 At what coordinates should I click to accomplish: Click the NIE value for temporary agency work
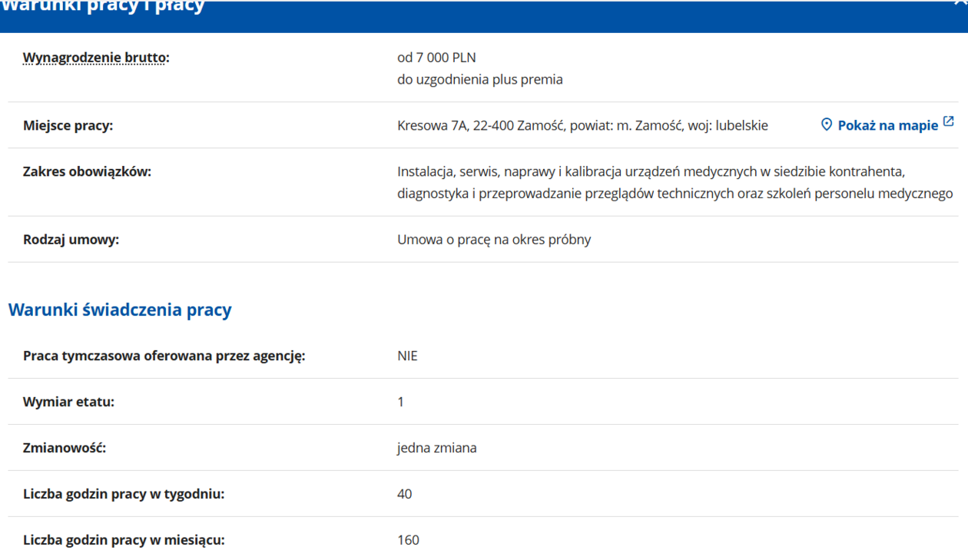407,356
